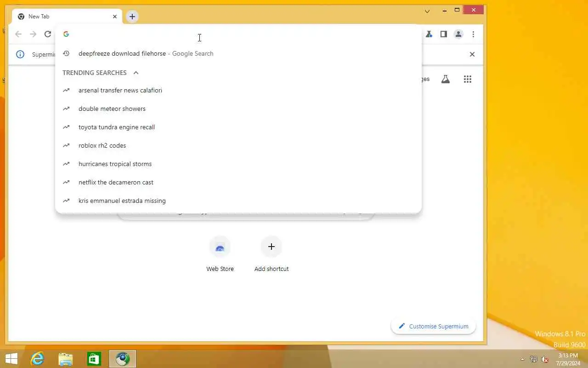The height and width of the screenshot is (368, 588).
Task: Search kris emmanuel estrada missing
Action: tap(238, 201)
